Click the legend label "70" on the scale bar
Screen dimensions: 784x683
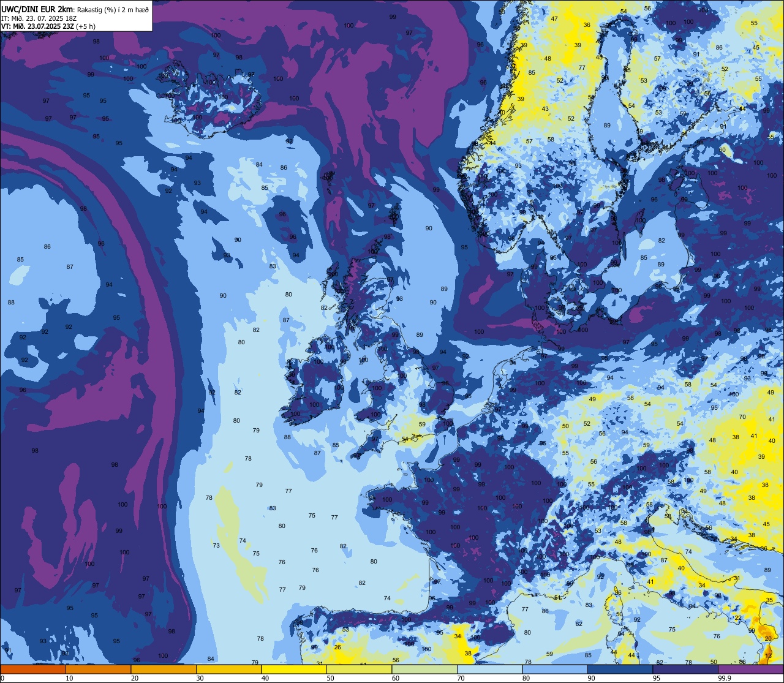pos(461,678)
